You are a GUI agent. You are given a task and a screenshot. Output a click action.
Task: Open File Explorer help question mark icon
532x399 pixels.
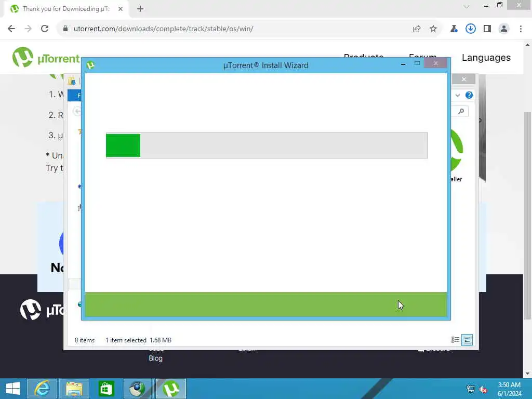pyautogui.click(x=469, y=96)
